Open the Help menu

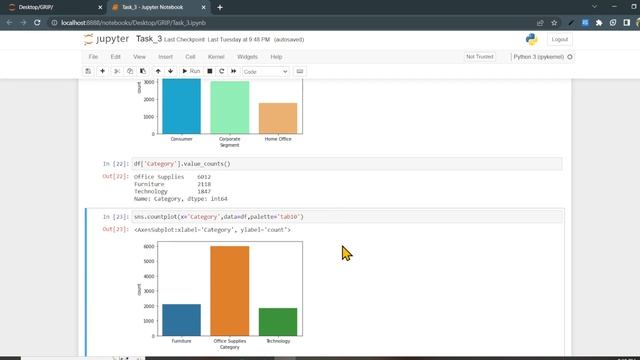[x=276, y=57]
